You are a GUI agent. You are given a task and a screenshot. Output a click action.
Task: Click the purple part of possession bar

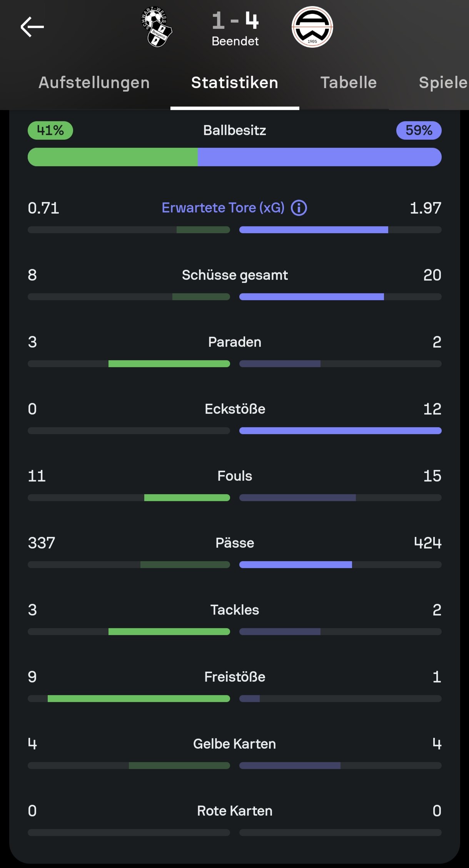pyautogui.click(x=319, y=157)
